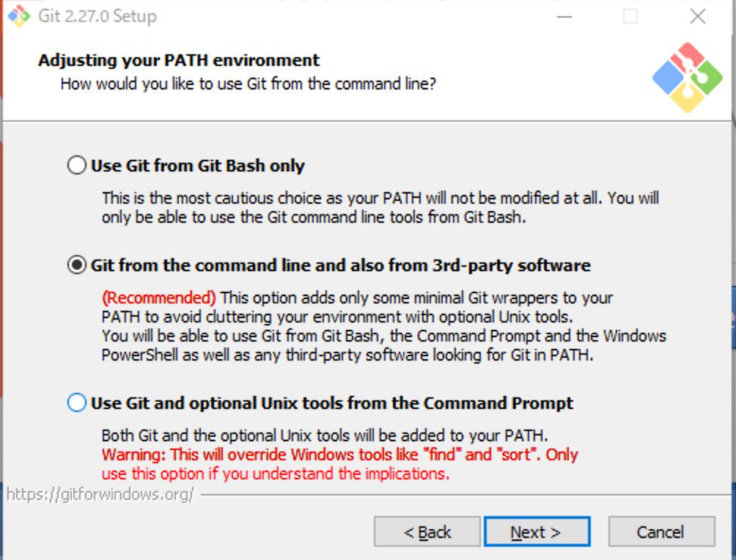
Task: Click the "most cautious choice" description text
Action: click(x=380, y=198)
